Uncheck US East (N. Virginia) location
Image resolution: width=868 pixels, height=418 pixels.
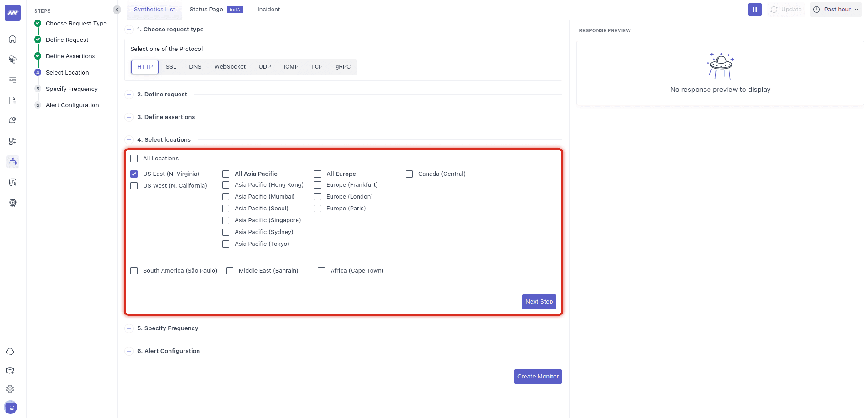[134, 174]
